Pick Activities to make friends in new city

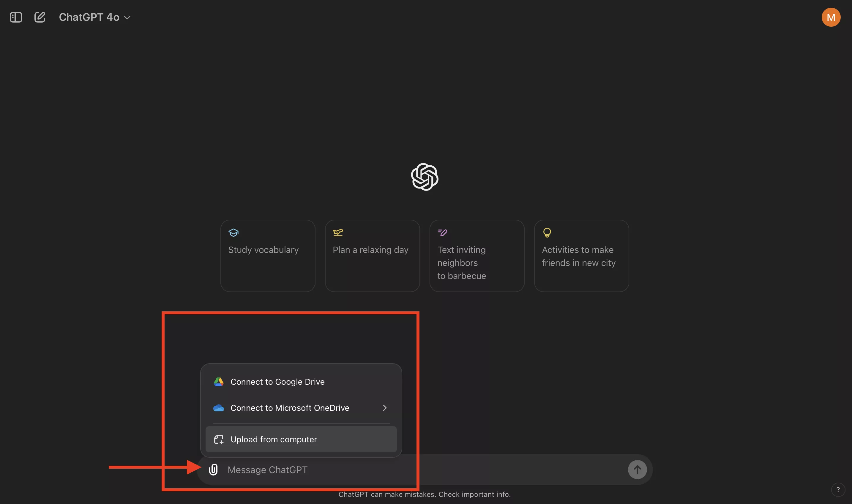pos(581,255)
